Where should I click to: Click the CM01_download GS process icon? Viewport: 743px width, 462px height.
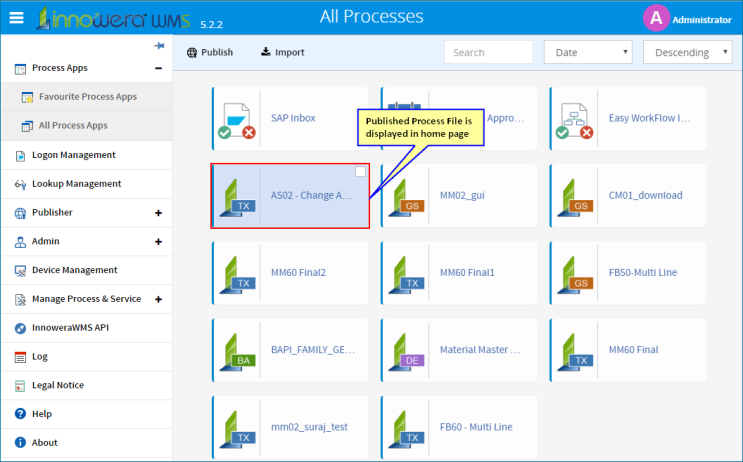(575, 198)
